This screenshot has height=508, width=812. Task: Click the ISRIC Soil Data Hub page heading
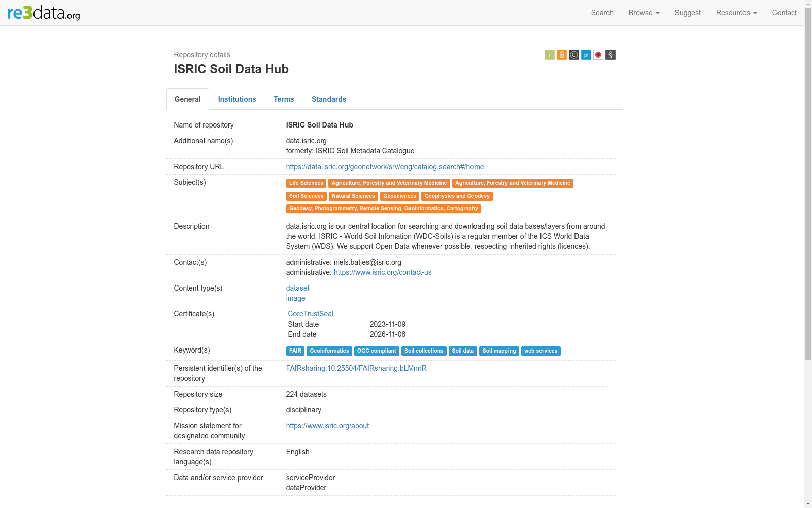pyautogui.click(x=231, y=69)
